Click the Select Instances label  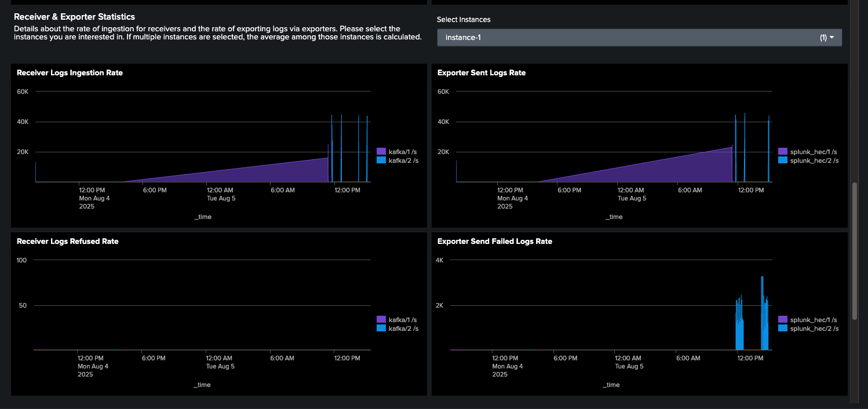[464, 20]
